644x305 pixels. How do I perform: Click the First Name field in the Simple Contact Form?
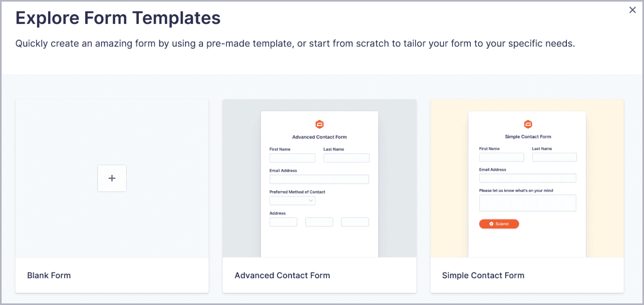[x=501, y=157]
